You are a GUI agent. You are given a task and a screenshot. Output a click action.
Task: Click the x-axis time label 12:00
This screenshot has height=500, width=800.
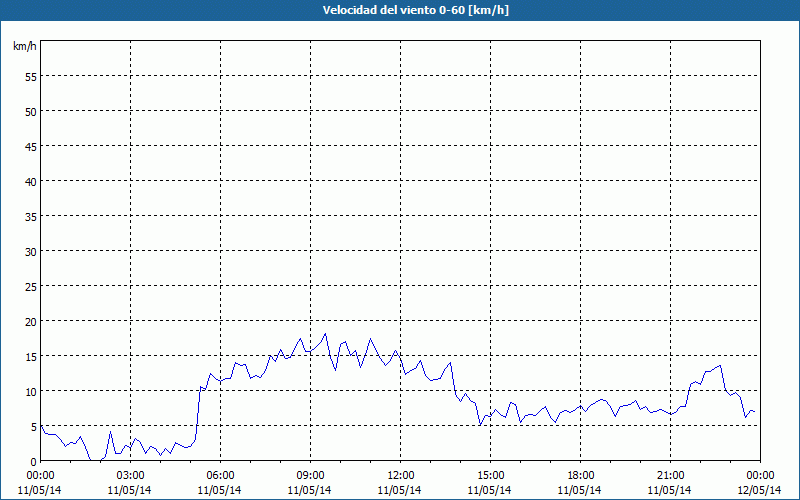click(x=401, y=476)
